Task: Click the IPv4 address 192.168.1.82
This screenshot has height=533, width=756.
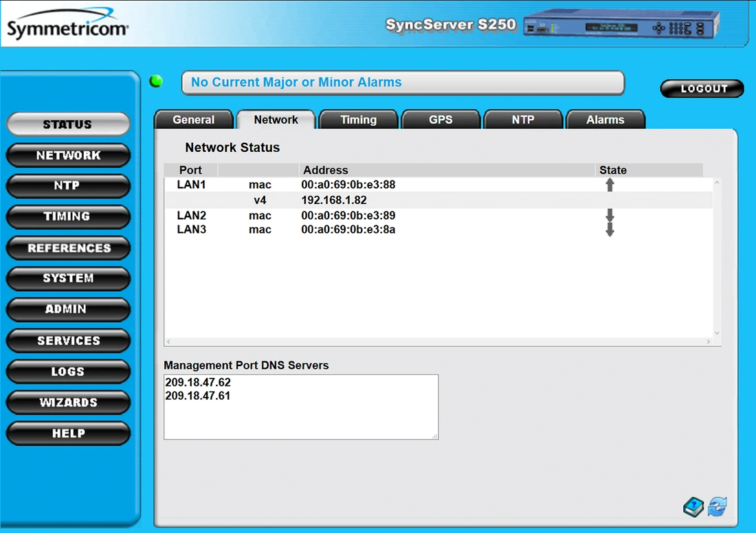Action: click(x=333, y=200)
